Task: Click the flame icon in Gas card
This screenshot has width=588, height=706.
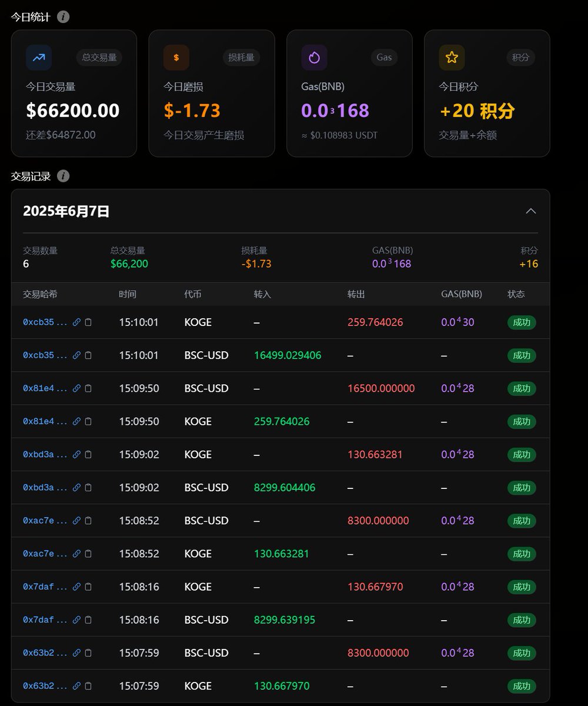Action: [314, 58]
